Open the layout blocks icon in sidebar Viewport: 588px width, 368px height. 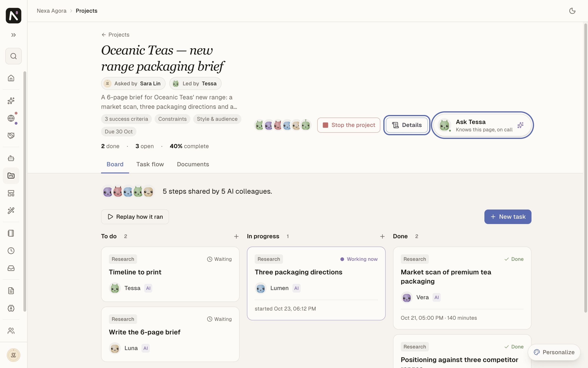pos(11,193)
